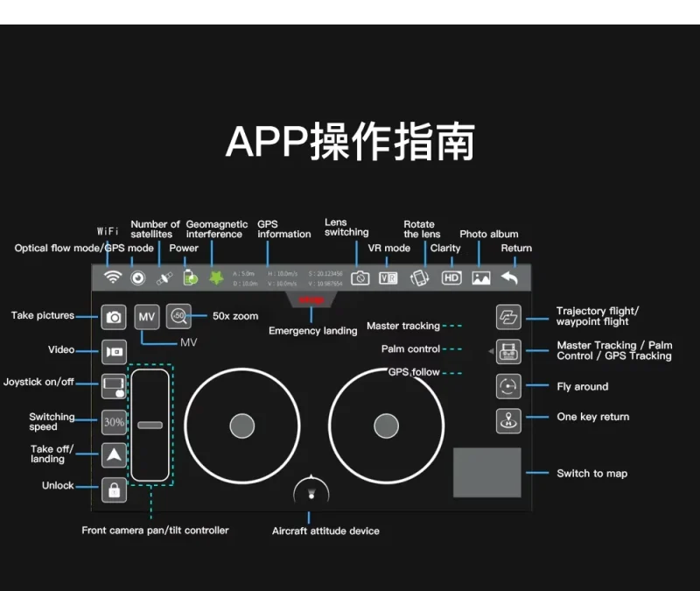The width and height of the screenshot is (700, 591).
Task: Switch lens with the Lens switching icon
Action: click(360, 278)
